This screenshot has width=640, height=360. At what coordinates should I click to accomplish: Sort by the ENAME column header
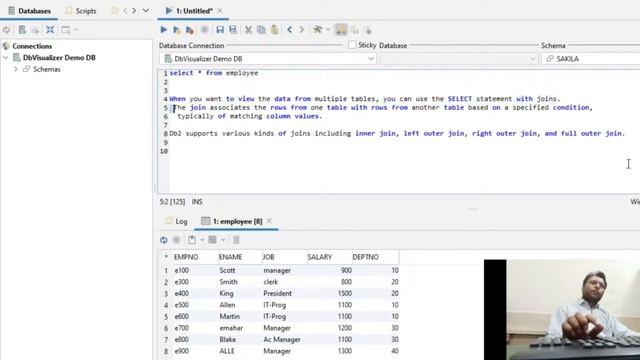[240, 257]
